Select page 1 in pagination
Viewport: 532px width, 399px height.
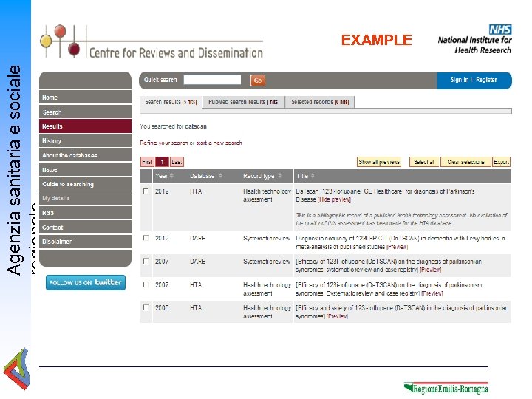pyautogui.click(x=162, y=162)
